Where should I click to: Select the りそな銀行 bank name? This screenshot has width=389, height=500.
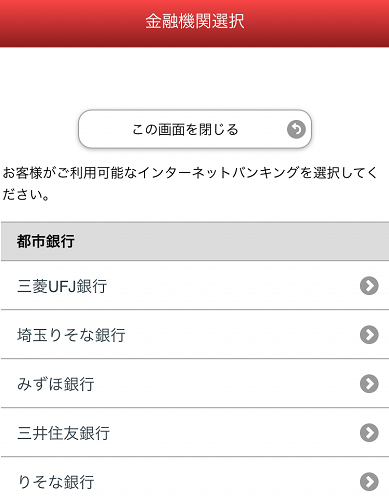click(56, 482)
